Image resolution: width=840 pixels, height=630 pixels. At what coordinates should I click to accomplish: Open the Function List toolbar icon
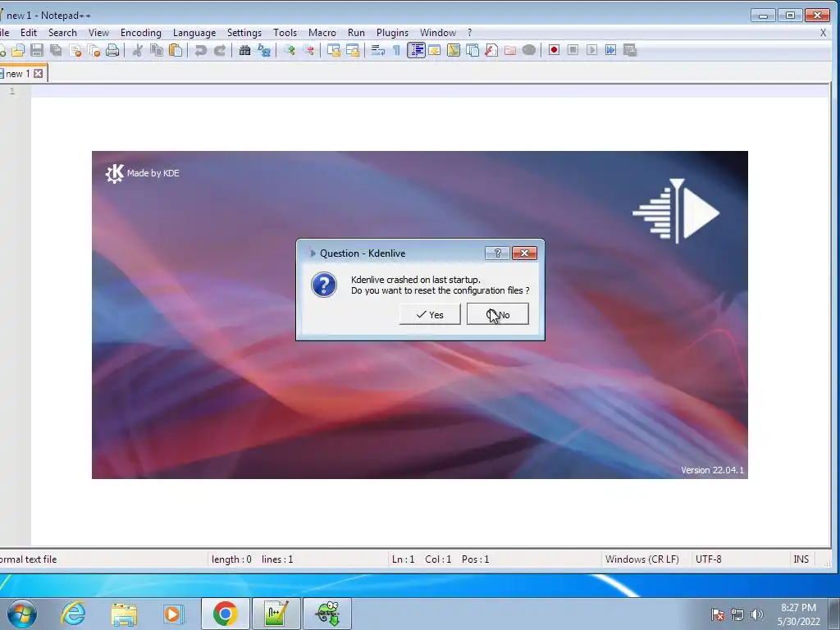(491, 50)
